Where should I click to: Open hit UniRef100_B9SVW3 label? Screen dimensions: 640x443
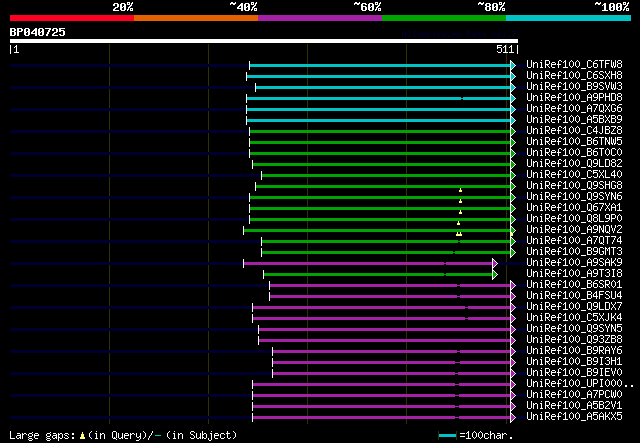[x=574, y=87]
